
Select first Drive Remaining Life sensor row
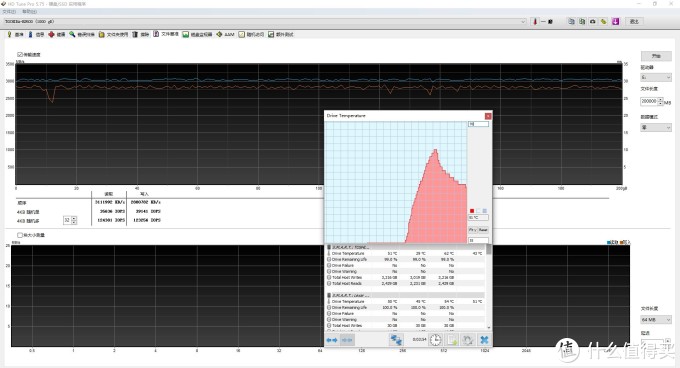pyautogui.click(x=405, y=259)
